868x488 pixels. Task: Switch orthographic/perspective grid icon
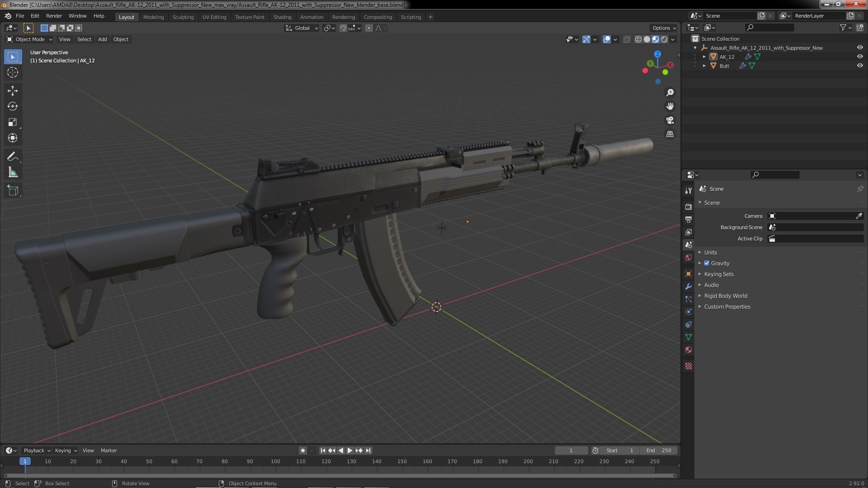click(670, 134)
